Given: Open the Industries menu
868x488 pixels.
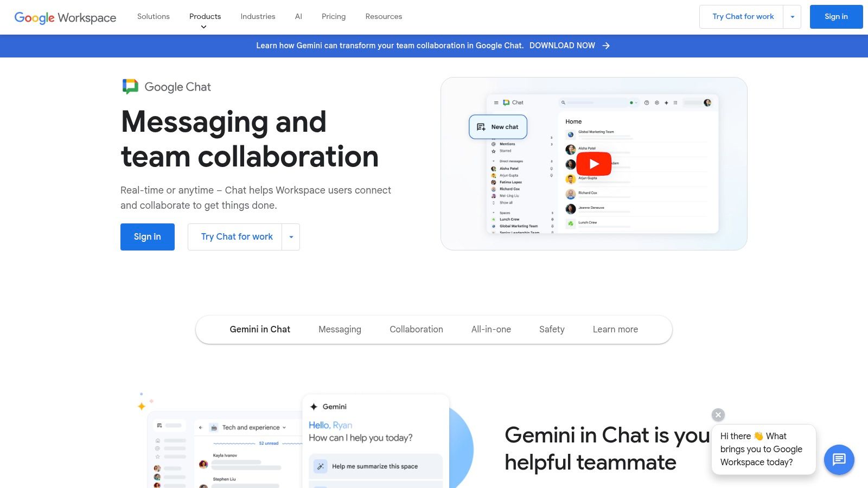Looking at the screenshot, I should pos(258,17).
